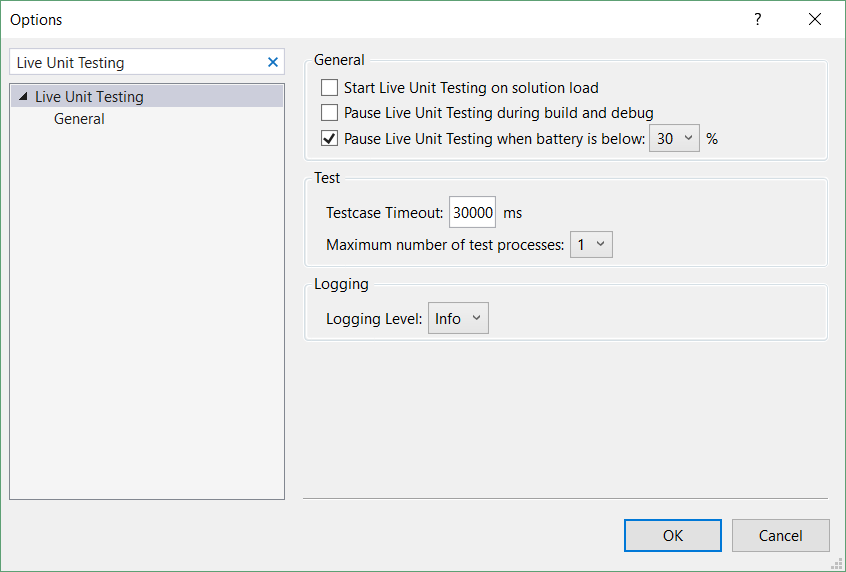Click the Options title bar text
The height and width of the screenshot is (572, 846).
pos(36,20)
